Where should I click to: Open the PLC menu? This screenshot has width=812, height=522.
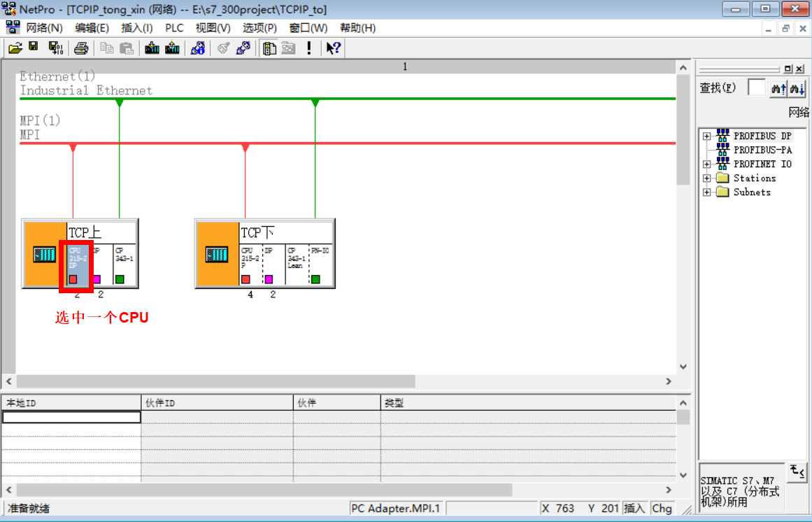(174, 28)
